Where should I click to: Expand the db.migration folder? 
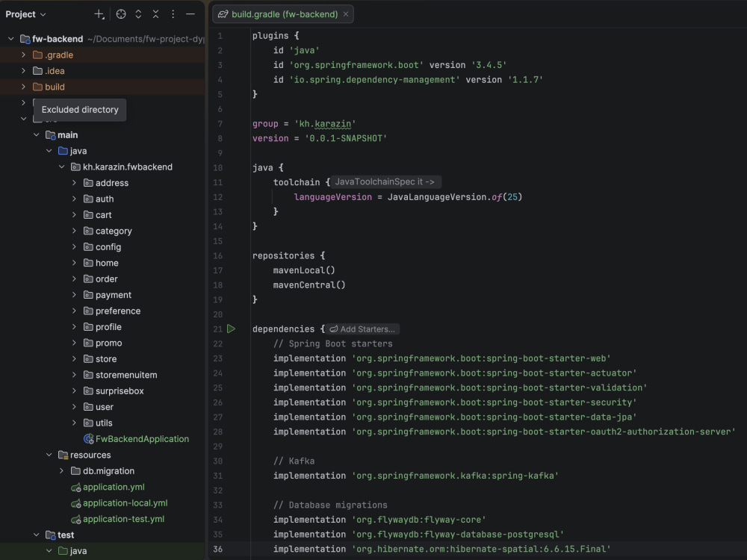tap(61, 470)
